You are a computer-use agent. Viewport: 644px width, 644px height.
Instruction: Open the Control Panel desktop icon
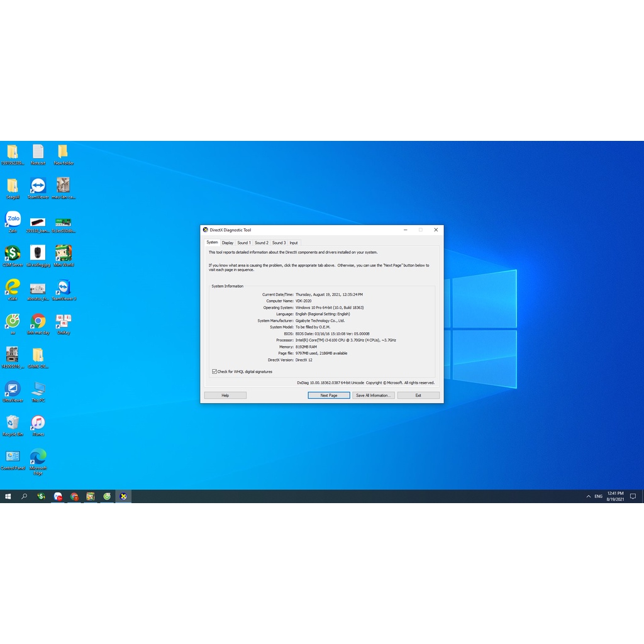tap(13, 457)
